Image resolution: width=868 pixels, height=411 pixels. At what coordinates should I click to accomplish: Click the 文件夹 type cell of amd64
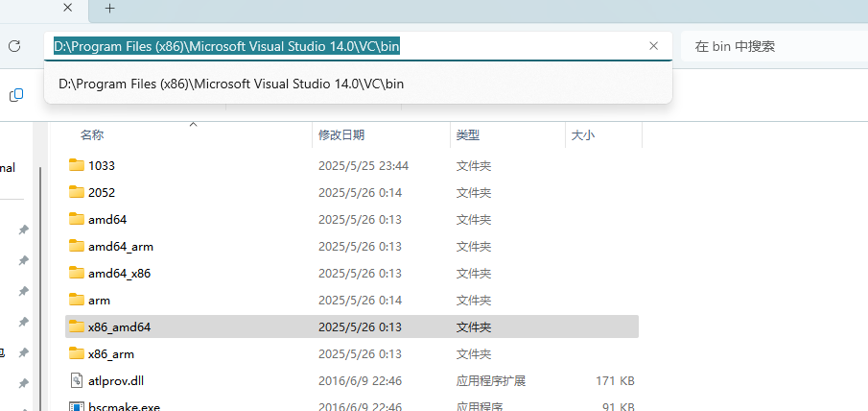tap(473, 219)
